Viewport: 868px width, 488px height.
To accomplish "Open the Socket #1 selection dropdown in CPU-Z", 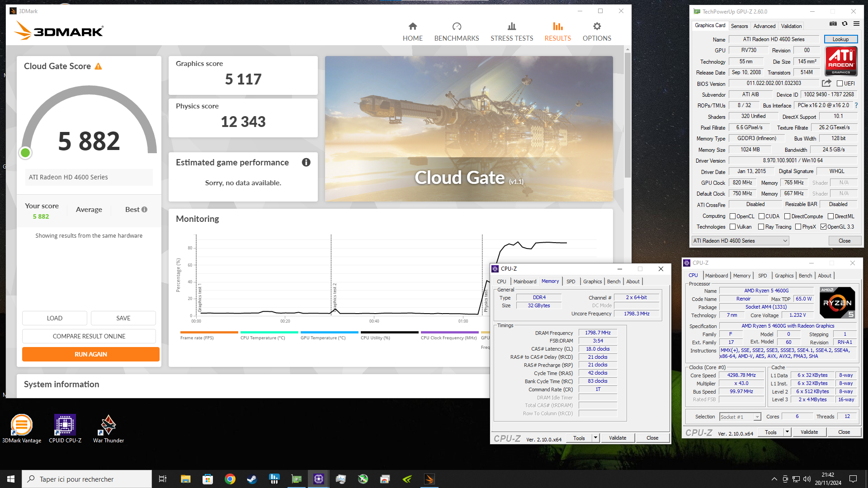I will coord(740,417).
